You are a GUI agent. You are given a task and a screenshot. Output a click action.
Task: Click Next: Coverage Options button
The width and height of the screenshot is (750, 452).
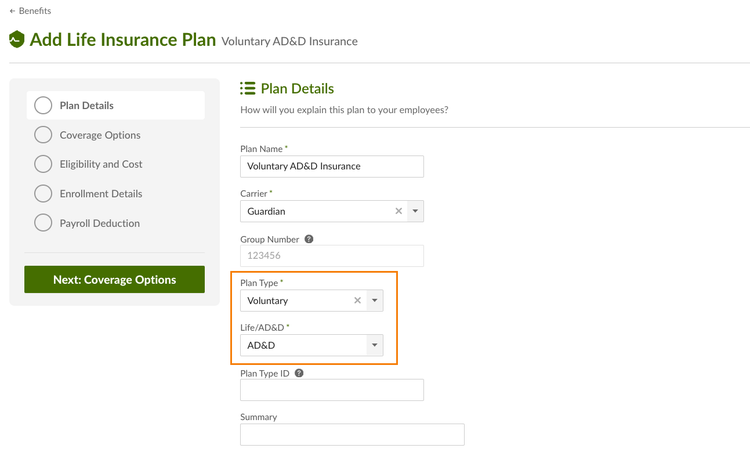coord(114,279)
